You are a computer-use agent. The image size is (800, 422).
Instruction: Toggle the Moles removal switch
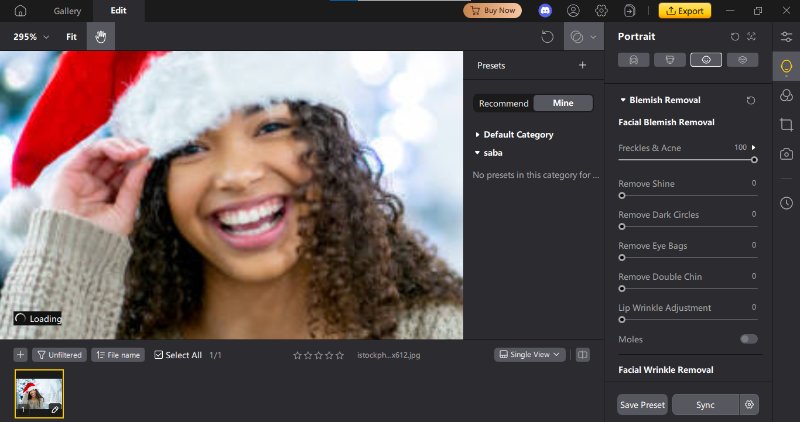pyautogui.click(x=748, y=339)
